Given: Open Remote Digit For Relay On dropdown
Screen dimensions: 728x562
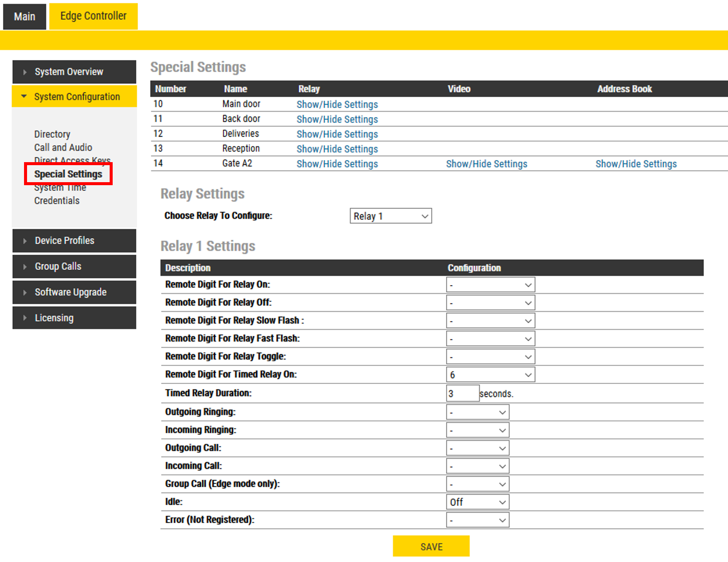Looking at the screenshot, I should tap(490, 285).
